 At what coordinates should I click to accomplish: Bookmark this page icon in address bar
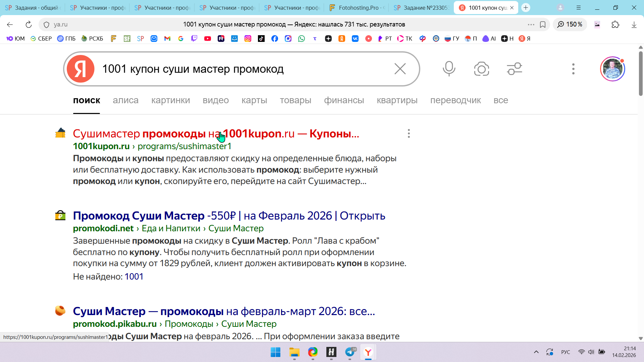coord(543,24)
